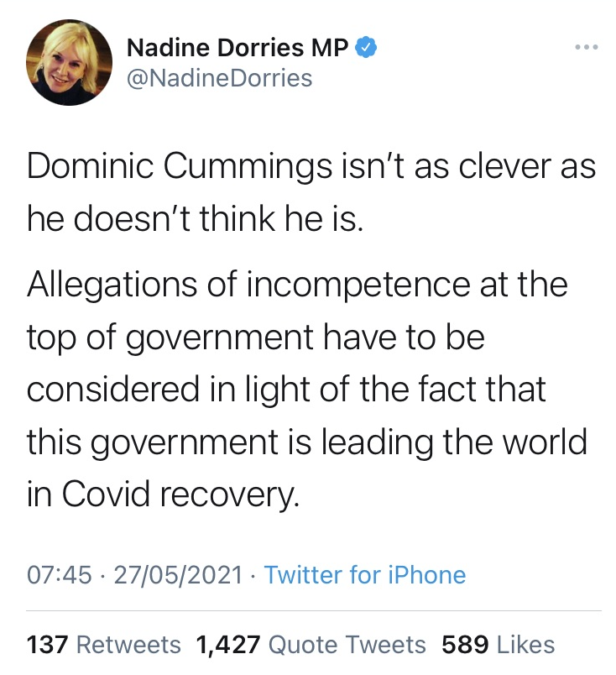Select the tweet's first paragraph about Dominic Cummings
Viewport: 616px width, 675px height.
click(x=311, y=192)
